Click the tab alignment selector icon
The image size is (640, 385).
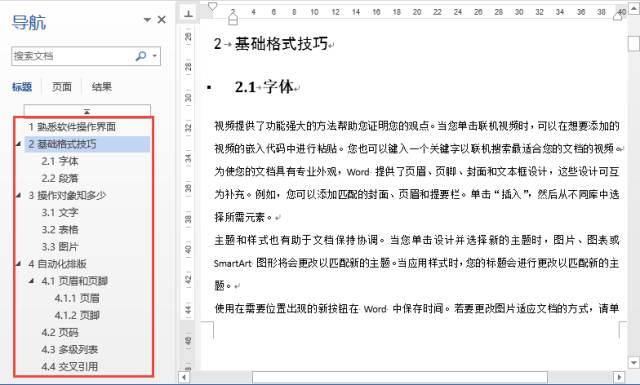(189, 13)
